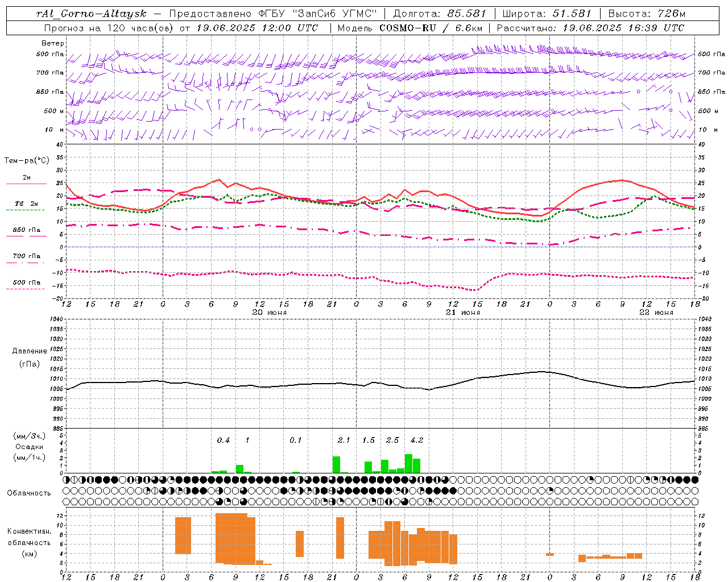Click the elevation text Высота: 726м
This screenshot has width=728, height=582.
pos(646,14)
